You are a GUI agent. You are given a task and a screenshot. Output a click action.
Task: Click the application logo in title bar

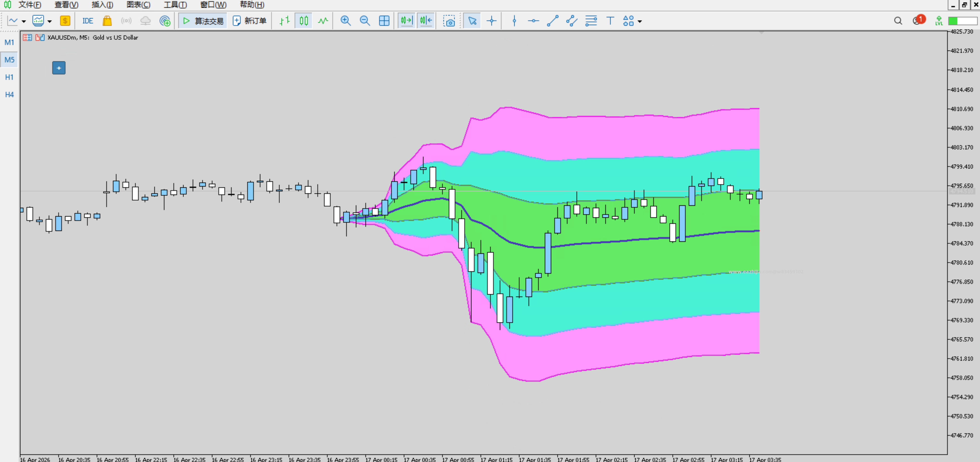(x=7, y=5)
